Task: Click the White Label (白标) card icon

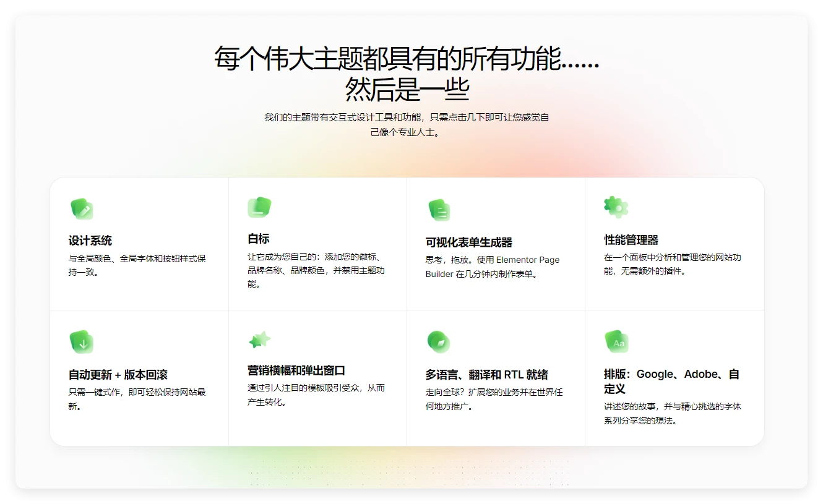Action: tap(259, 207)
